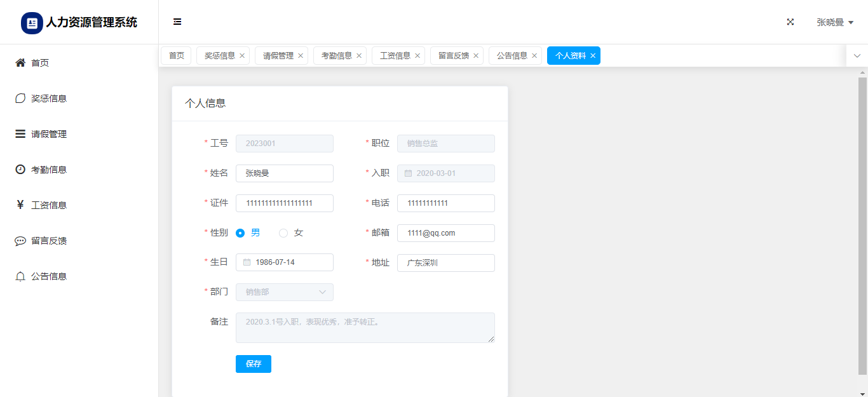868x397 pixels.
Task: Click the yen salary icon in the sidebar
Action: [20, 205]
